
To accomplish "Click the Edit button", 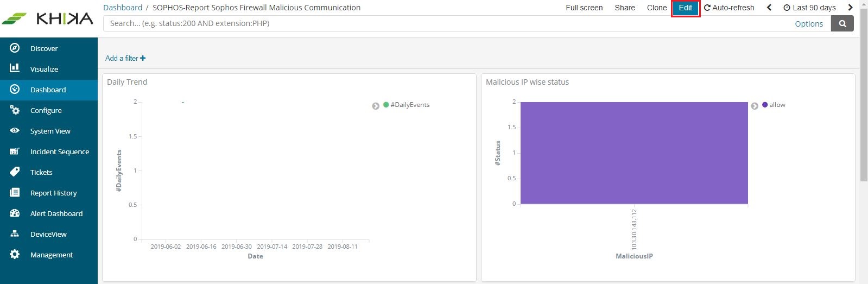I will (x=686, y=8).
